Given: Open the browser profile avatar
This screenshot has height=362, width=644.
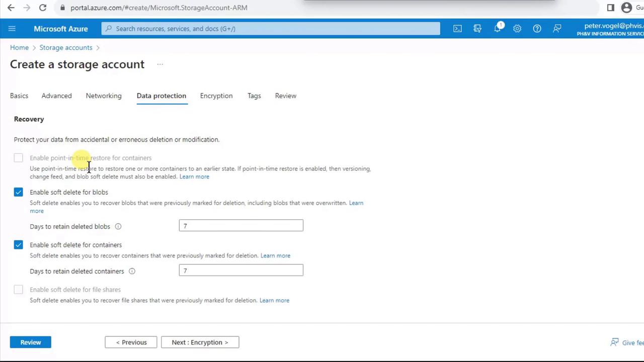Looking at the screenshot, I should tap(626, 8).
